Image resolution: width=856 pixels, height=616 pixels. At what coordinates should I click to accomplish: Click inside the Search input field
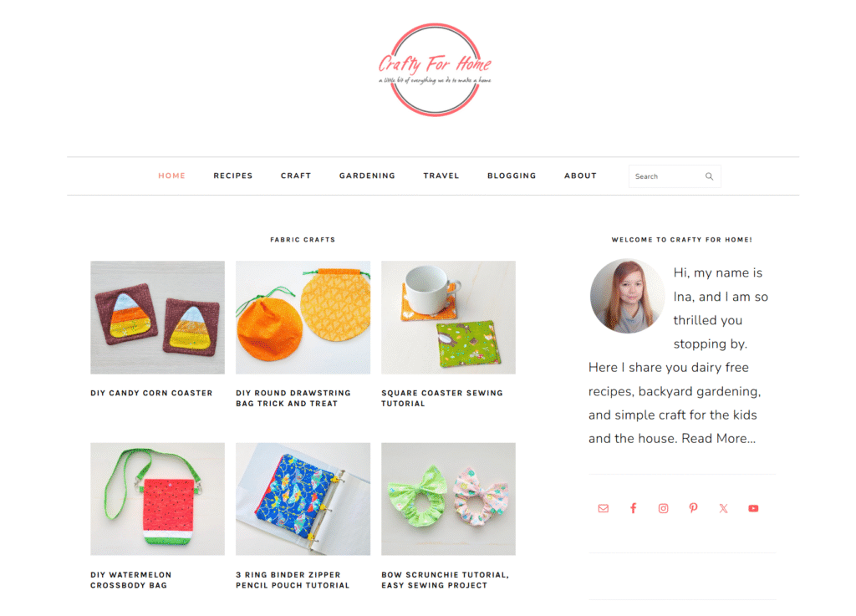coord(667,176)
